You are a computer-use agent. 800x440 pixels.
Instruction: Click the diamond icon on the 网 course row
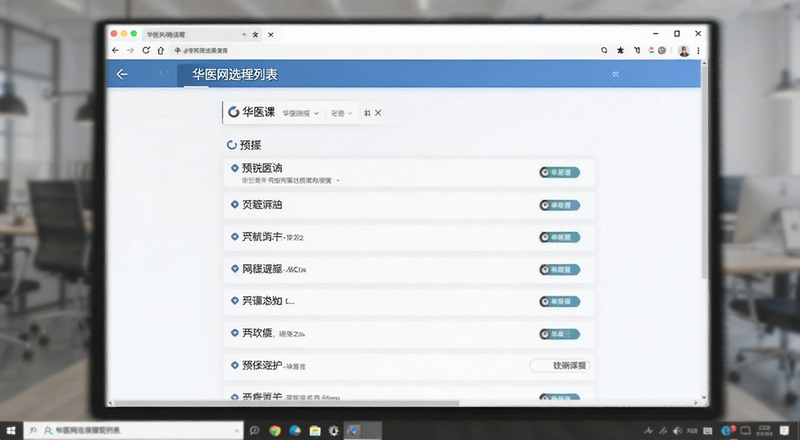tap(235, 268)
